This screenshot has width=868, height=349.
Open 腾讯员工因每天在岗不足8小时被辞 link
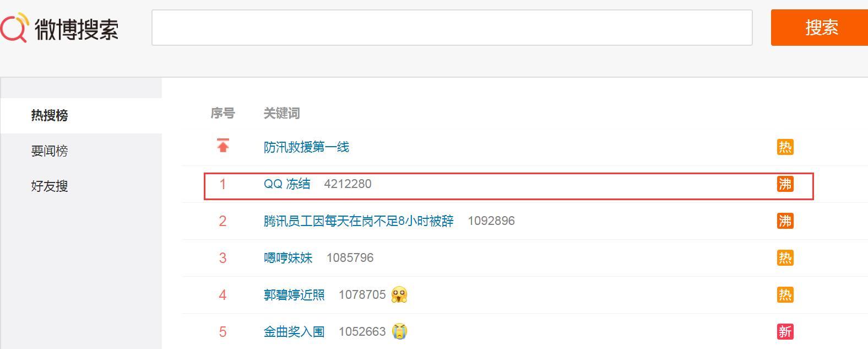click(x=359, y=221)
